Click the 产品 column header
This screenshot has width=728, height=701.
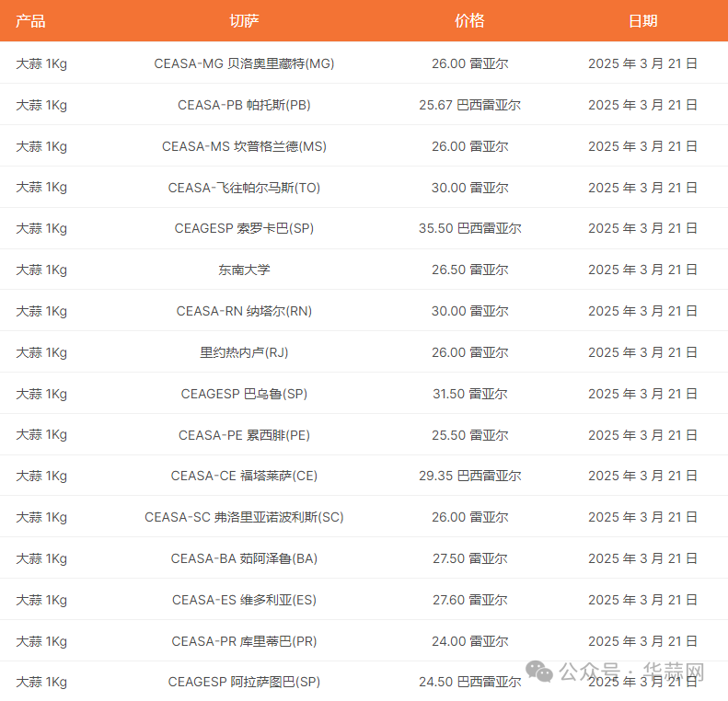(x=30, y=21)
